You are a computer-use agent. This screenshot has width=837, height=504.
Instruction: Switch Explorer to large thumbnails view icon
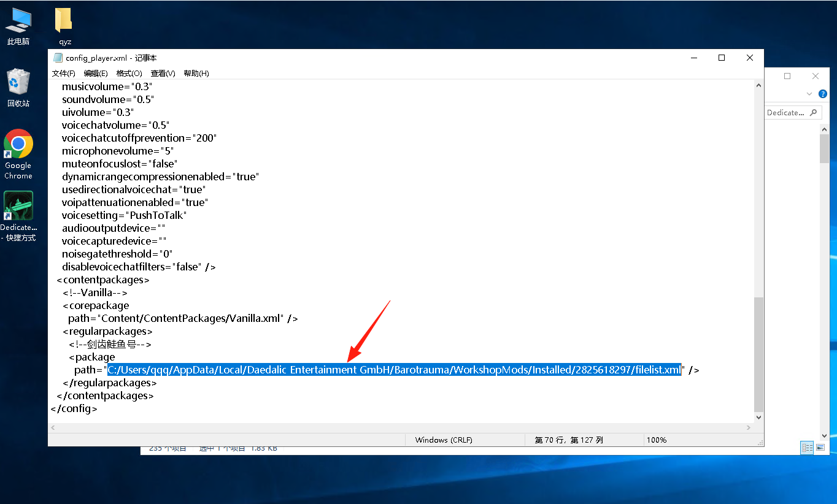point(820,448)
